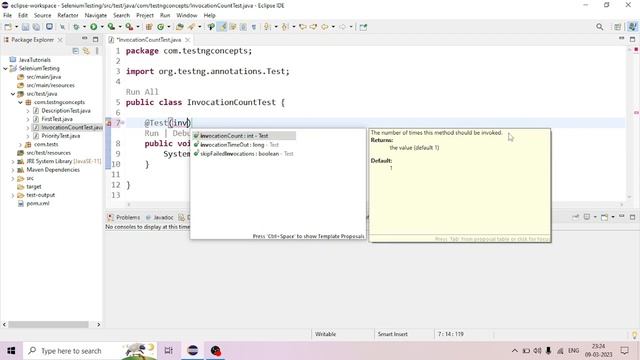The image size is (640, 360).
Task: Click the New Java Package toolbar icon
Action: [149, 27]
